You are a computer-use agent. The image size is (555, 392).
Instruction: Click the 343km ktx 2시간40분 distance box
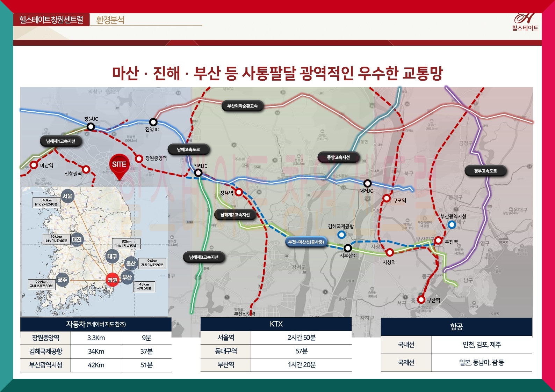(x=46, y=202)
